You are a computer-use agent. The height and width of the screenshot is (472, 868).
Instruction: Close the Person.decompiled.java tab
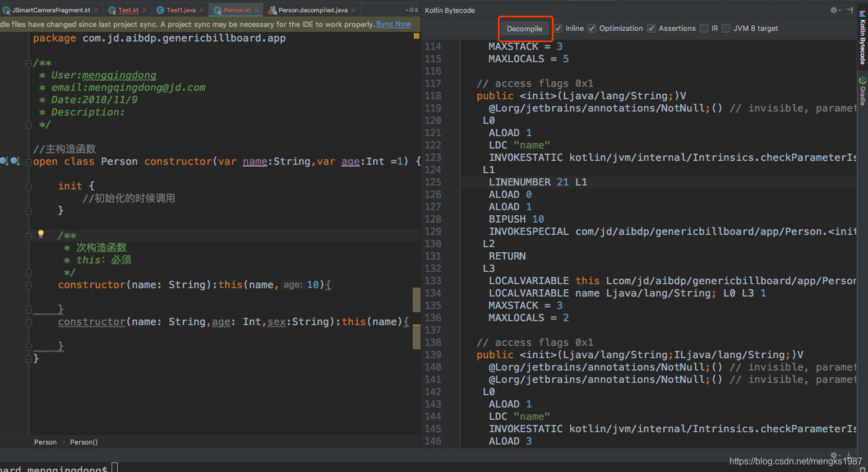tap(354, 11)
